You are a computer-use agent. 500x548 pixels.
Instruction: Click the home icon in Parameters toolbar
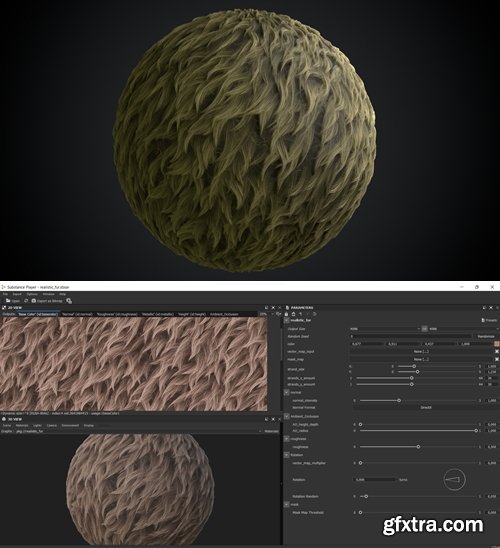pos(294,314)
